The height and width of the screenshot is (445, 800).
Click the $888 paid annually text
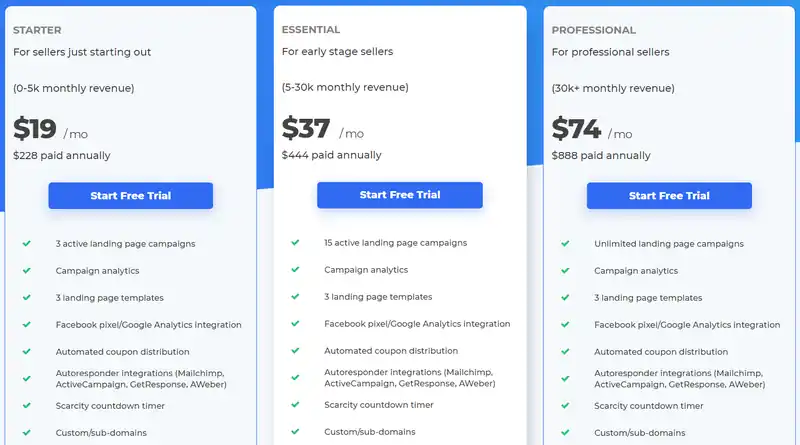point(601,156)
